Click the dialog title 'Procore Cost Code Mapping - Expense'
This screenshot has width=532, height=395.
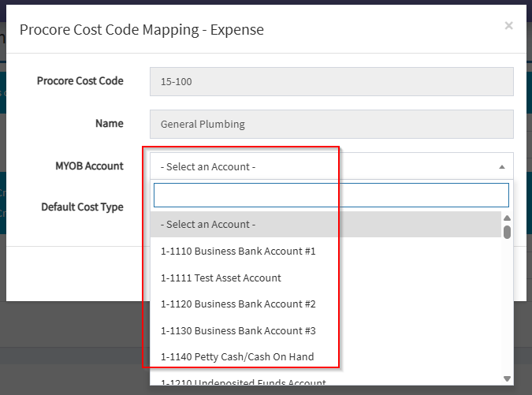coord(142,30)
